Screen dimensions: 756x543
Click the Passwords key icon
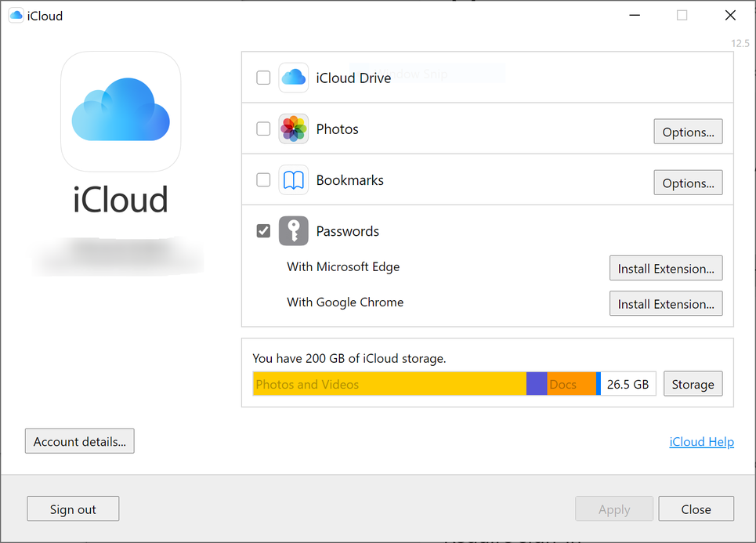[x=293, y=231]
